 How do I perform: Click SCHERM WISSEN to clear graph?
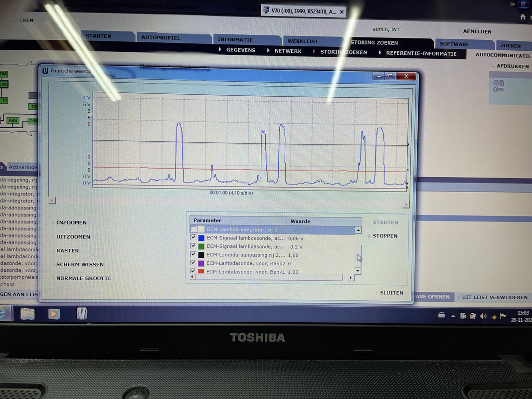(x=80, y=264)
